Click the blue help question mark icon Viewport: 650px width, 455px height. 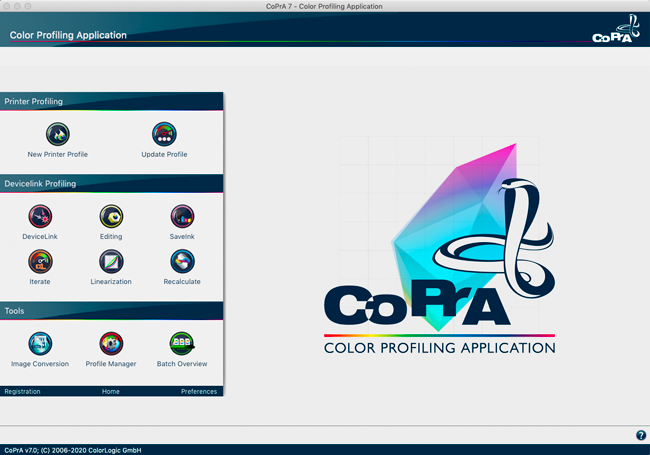click(641, 435)
